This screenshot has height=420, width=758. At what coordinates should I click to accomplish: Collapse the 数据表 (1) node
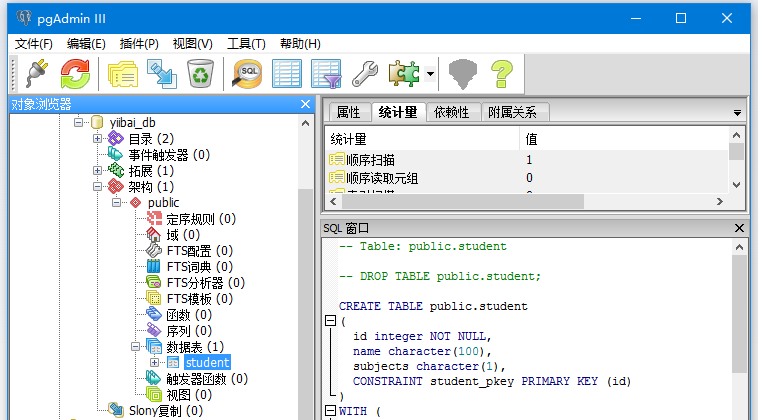[135, 347]
